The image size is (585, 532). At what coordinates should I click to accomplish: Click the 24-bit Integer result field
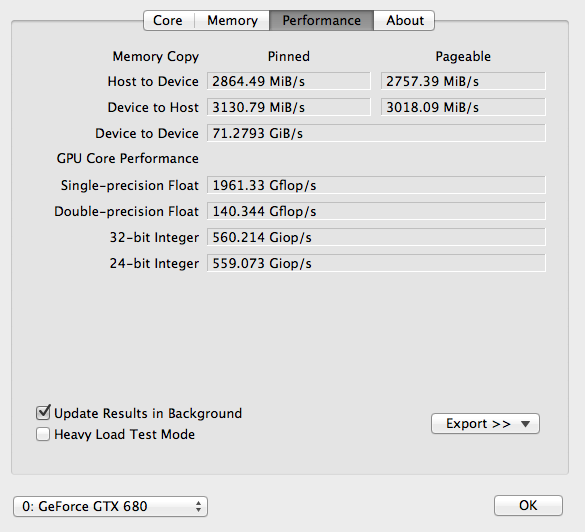click(376, 263)
